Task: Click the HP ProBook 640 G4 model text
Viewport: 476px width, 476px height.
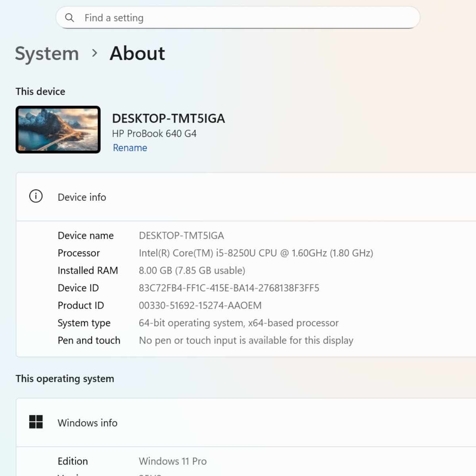Action: pos(154,134)
